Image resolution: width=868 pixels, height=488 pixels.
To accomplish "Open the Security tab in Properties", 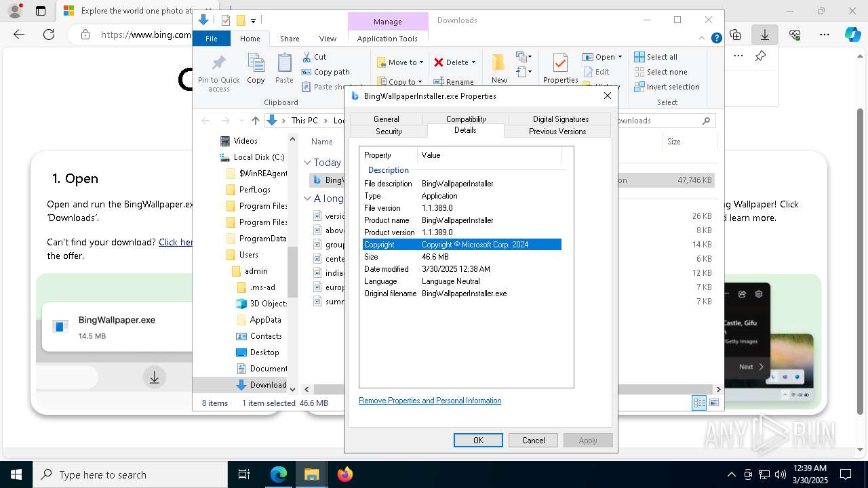I will tap(389, 131).
